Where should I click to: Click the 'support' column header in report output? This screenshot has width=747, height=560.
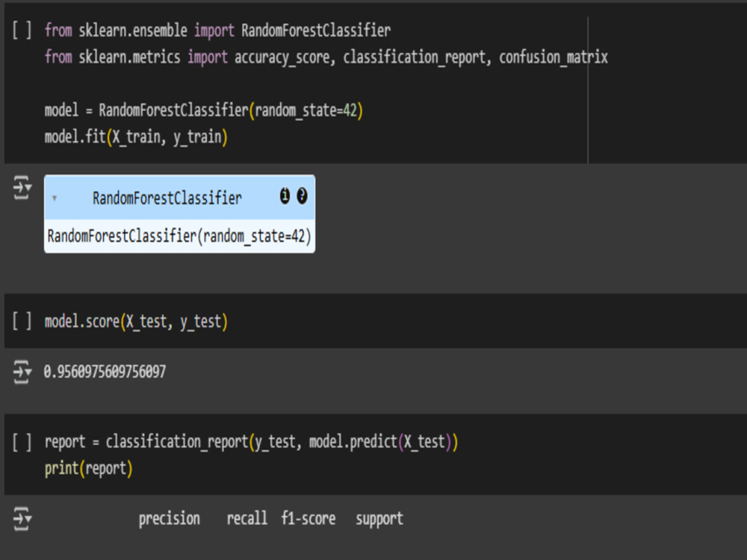pos(379,519)
